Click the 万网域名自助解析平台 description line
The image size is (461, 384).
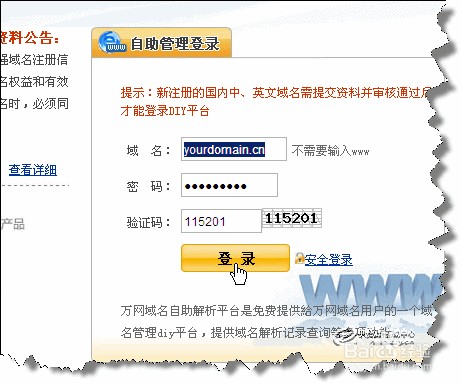pyautogui.click(x=276, y=311)
